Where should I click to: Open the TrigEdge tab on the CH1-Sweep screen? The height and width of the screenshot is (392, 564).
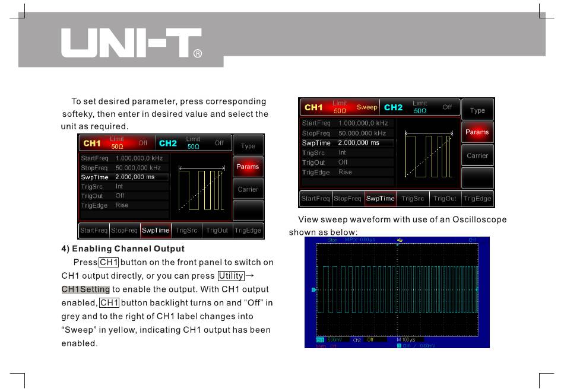point(477,198)
